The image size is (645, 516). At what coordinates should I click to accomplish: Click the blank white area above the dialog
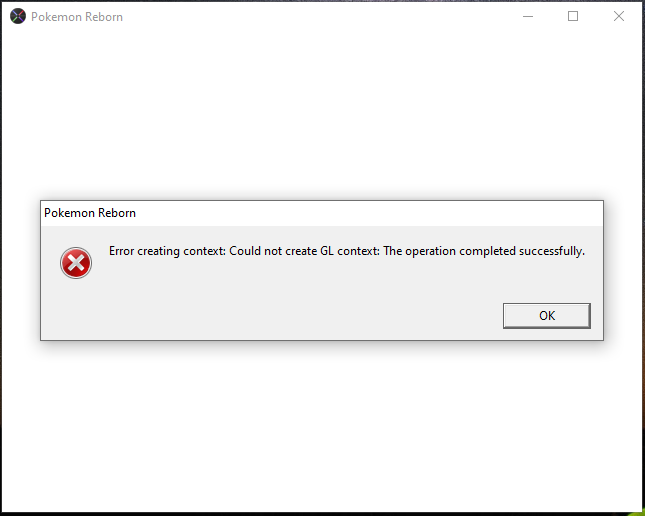(320, 110)
